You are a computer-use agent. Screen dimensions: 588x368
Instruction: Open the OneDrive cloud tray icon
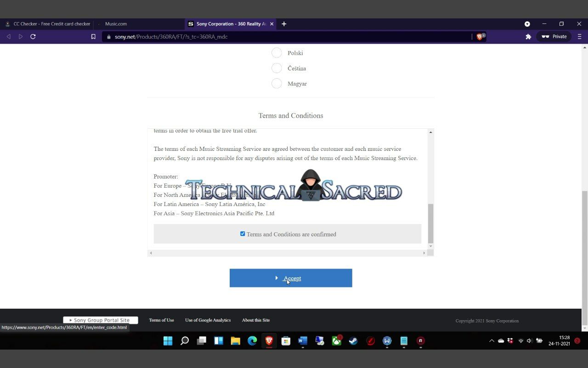pos(501,341)
